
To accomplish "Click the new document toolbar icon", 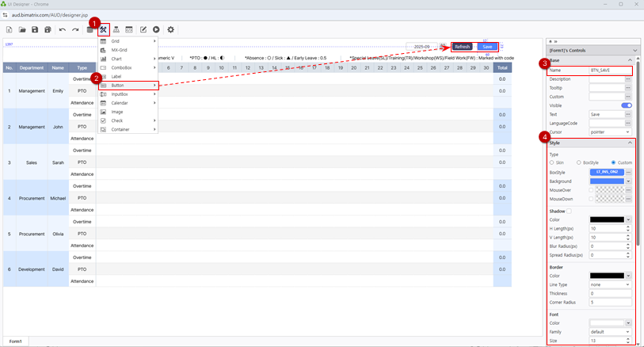I will point(9,30).
